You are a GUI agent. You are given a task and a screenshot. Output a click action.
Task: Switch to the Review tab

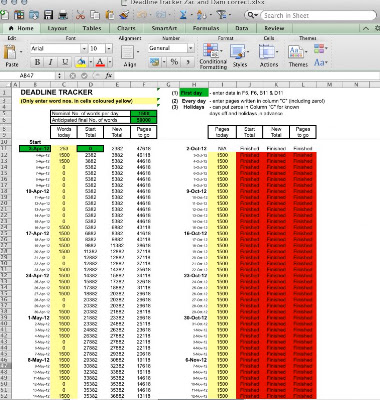pos(274,28)
